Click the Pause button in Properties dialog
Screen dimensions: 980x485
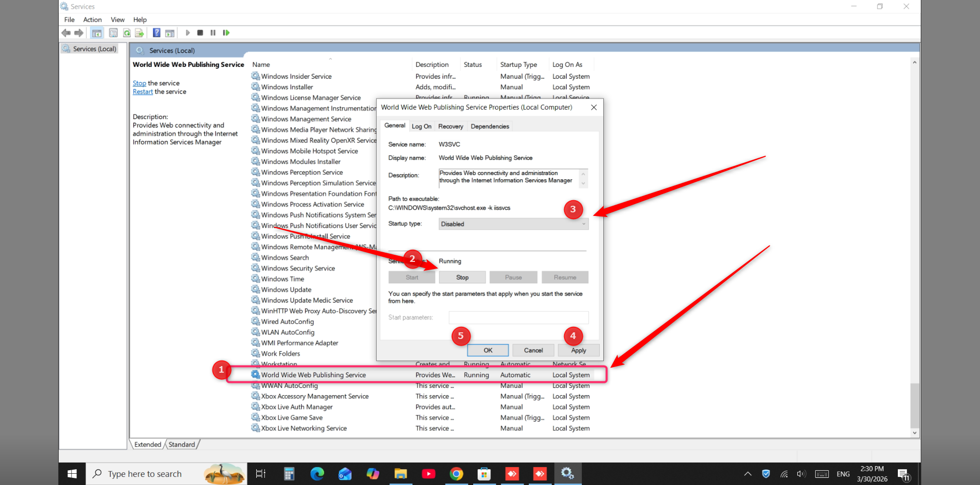[513, 277]
